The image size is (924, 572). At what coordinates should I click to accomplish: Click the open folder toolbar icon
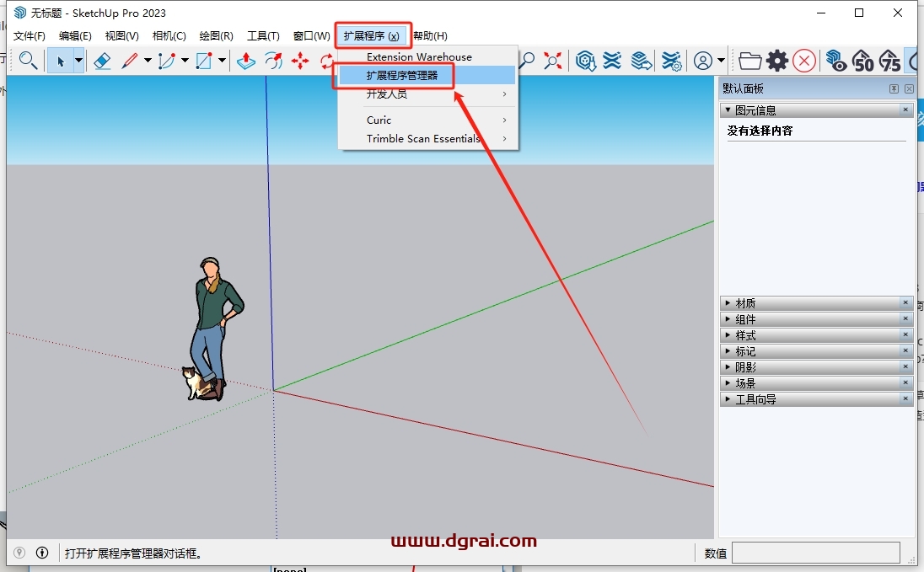[x=749, y=61]
